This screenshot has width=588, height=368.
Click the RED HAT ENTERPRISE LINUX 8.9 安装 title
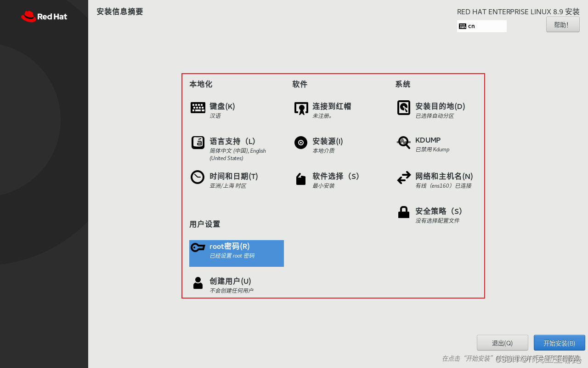[518, 12]
